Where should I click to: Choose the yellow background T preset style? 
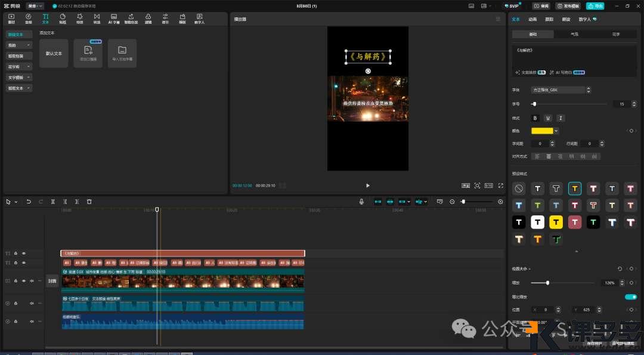tap(556, 223)
